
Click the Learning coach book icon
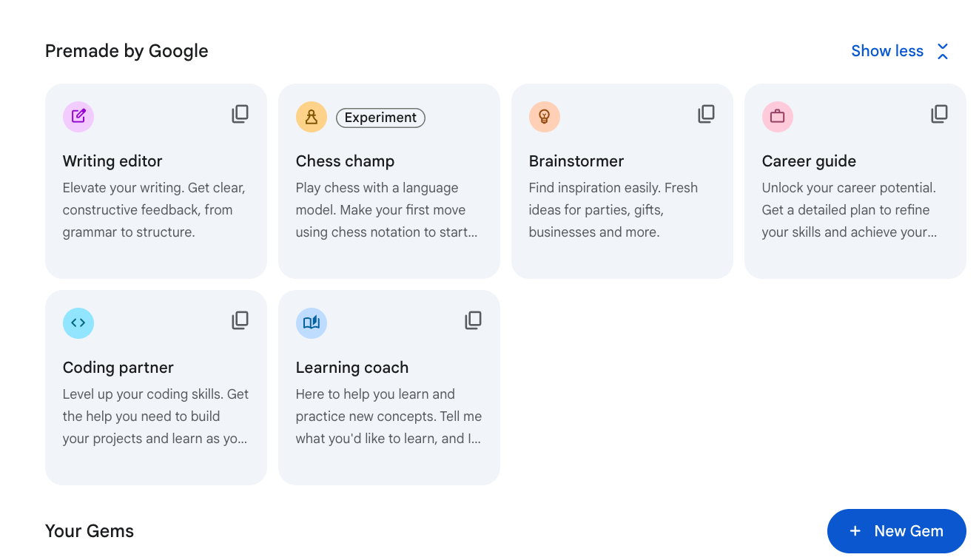point(312,323)
